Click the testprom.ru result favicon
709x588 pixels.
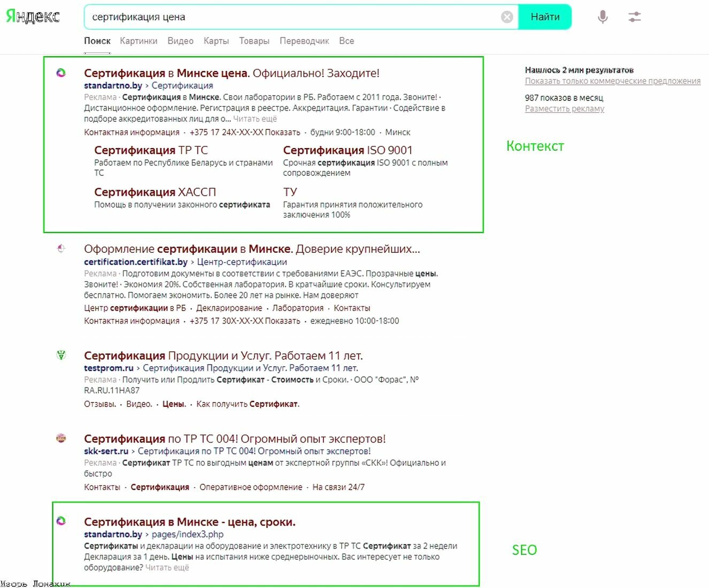(x=60, y=354)
